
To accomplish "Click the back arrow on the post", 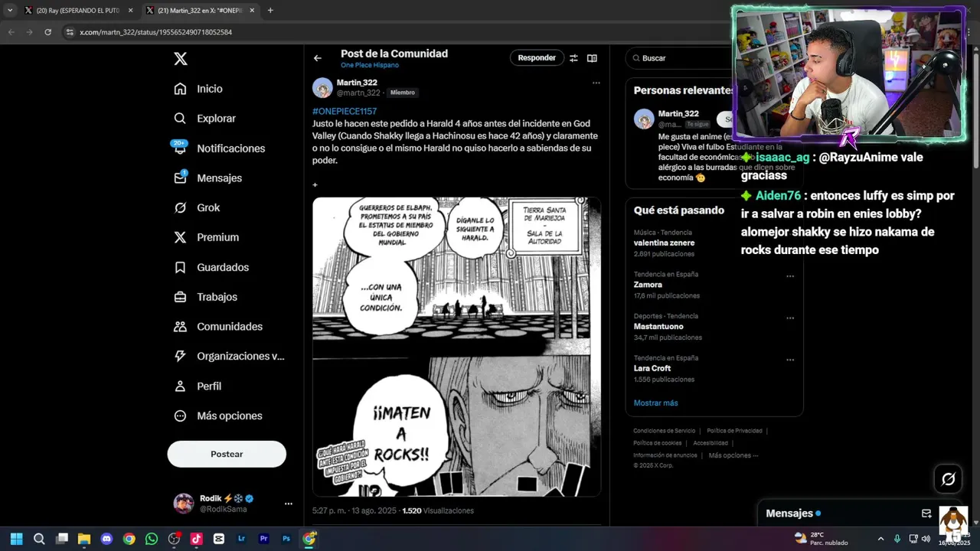I will [318, 58].
